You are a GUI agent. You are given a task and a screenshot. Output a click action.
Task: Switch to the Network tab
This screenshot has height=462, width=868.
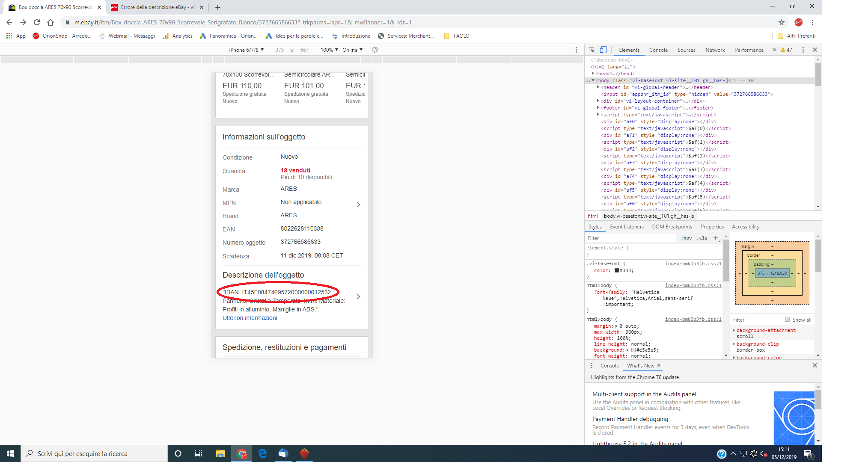point(715,50)
